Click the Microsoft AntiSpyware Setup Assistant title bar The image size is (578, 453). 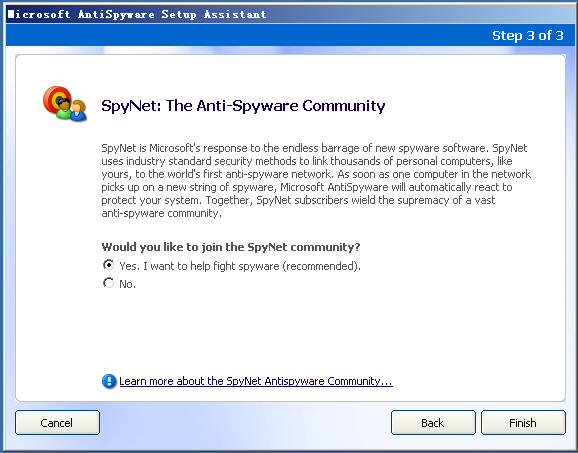(x=289, y=14)
